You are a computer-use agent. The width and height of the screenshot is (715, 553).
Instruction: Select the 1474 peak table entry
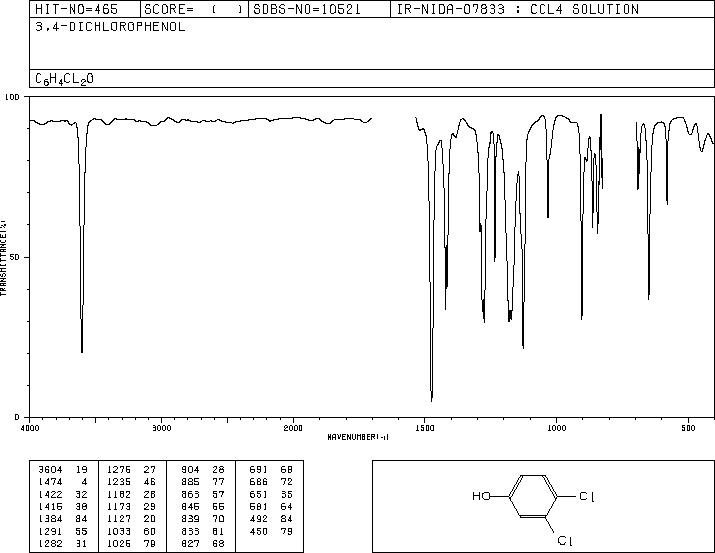[x=63, y=482]
